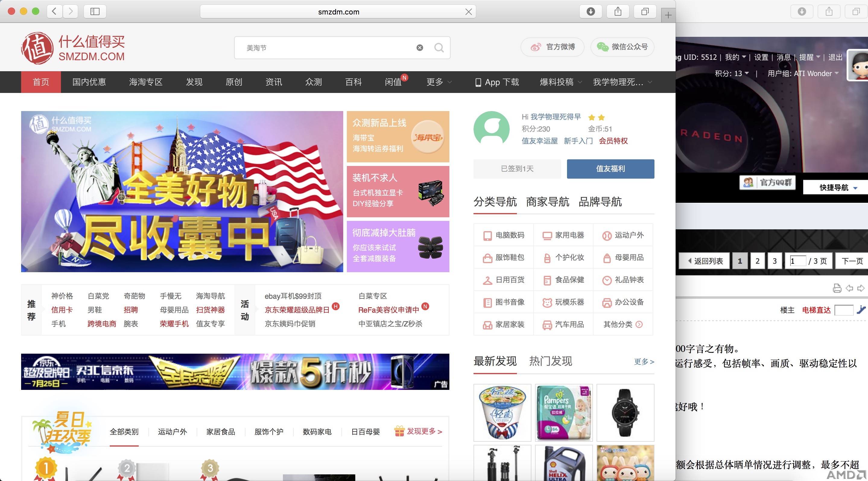Open 家用电器 category
This screenshot has width=868, height=481.
coord(563,235)
